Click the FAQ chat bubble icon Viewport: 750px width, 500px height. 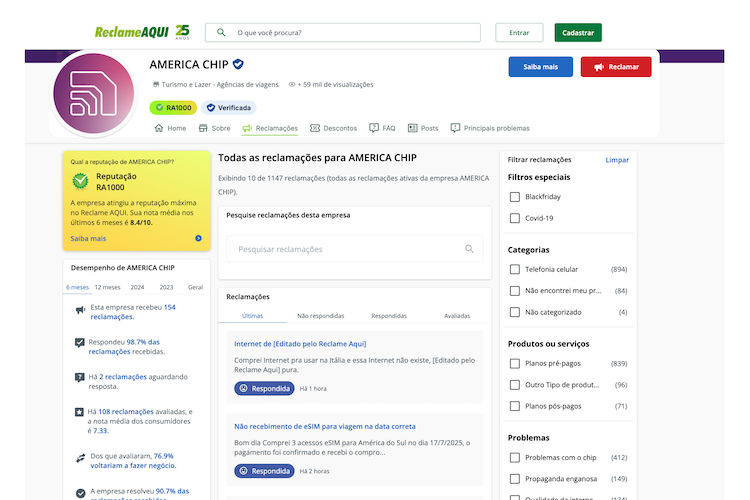(x=374, y=128)
